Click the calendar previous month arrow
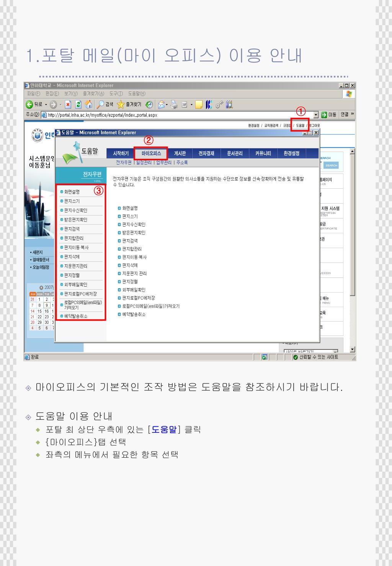 [42, 287]
